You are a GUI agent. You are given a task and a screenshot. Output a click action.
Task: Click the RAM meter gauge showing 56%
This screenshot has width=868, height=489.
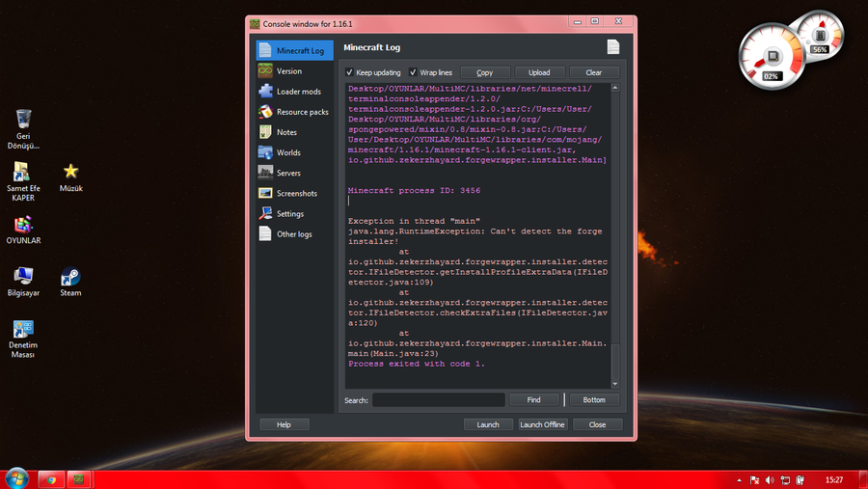[821, 34]
